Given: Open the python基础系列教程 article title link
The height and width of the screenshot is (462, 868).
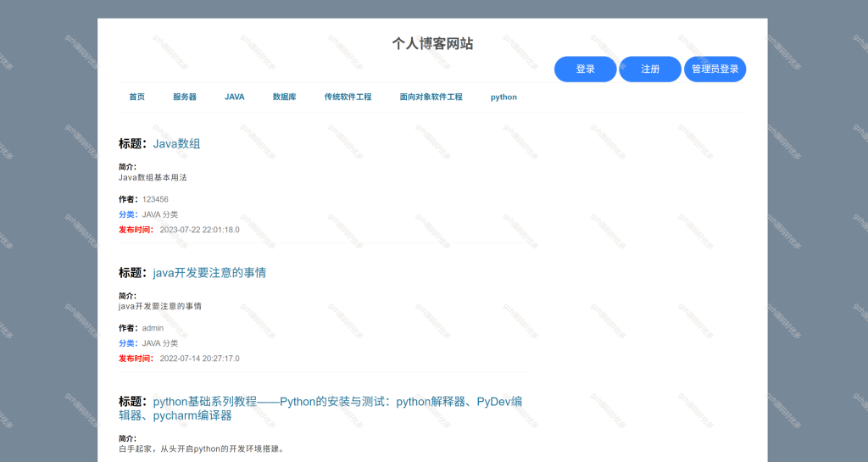Looking at the screenshot, I should click(x=320, y=409).
